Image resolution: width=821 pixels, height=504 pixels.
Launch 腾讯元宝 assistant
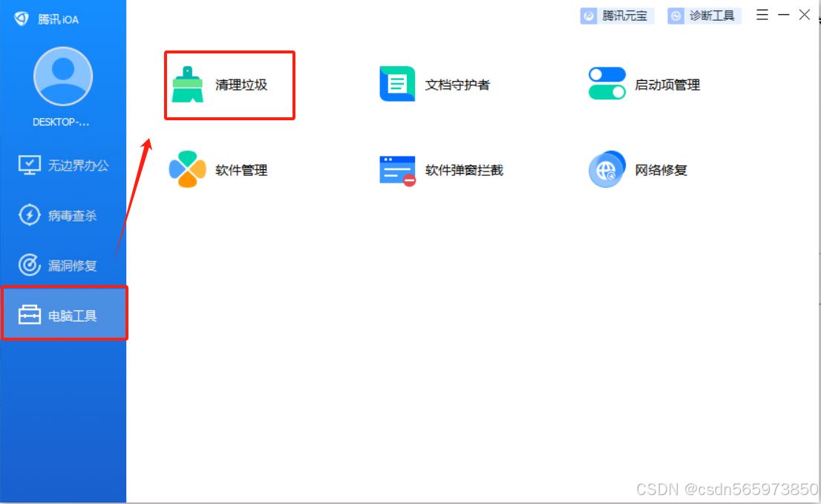click(x=617, y=15)
